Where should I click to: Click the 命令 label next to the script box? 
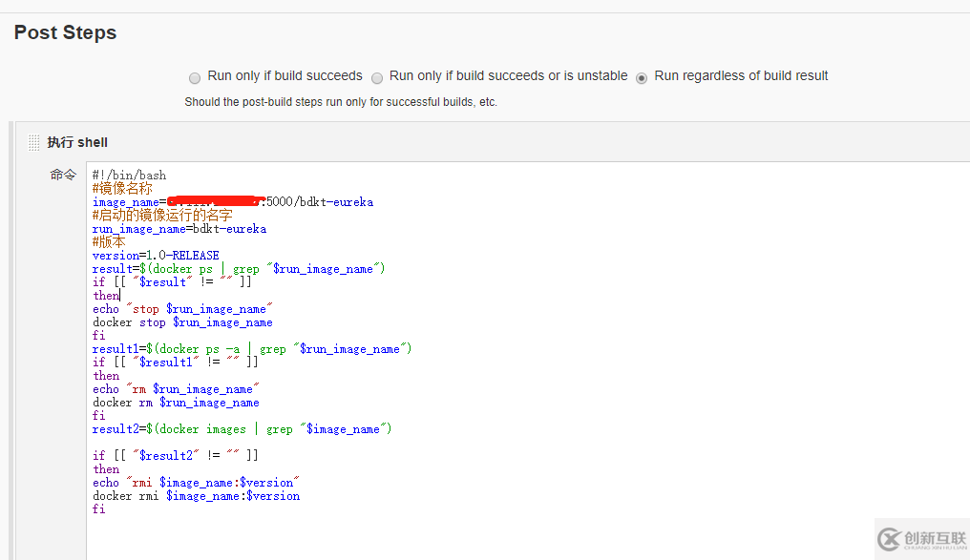coord(63,175)
